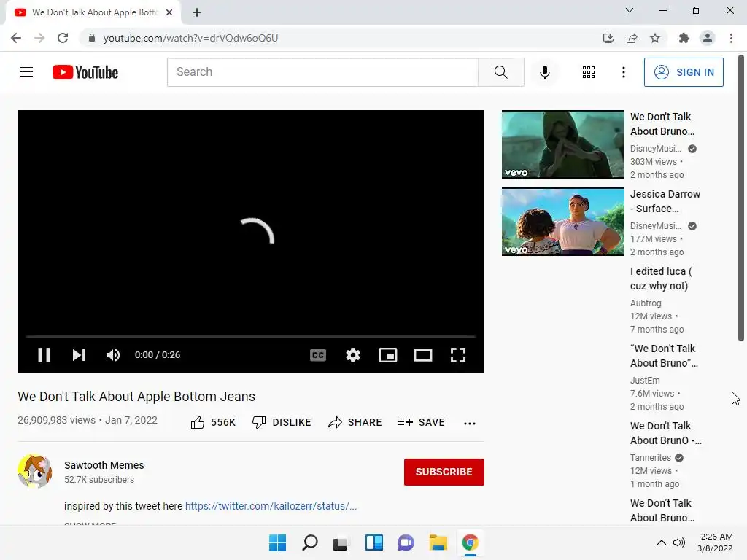Share this page icon in toolbar
This screenshot has width=747, height=560.
[632, 38]
